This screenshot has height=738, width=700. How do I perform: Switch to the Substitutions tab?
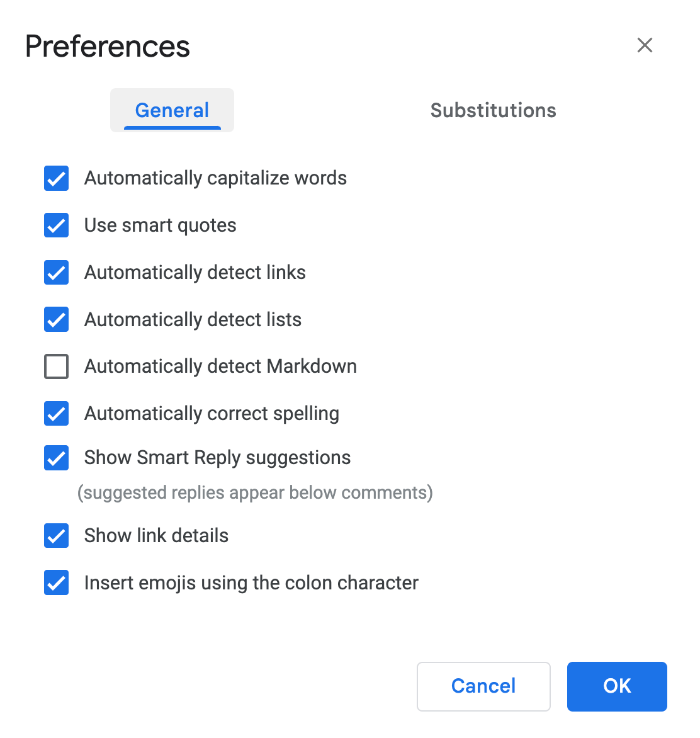click(x=493, y=110)
